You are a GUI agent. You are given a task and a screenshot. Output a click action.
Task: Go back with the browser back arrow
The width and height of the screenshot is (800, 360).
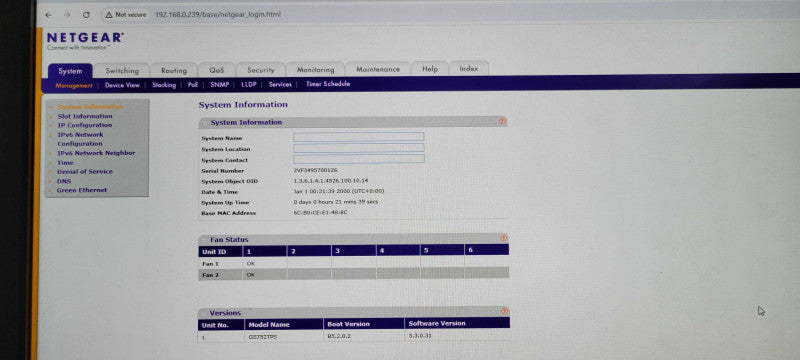pos(48,15)
